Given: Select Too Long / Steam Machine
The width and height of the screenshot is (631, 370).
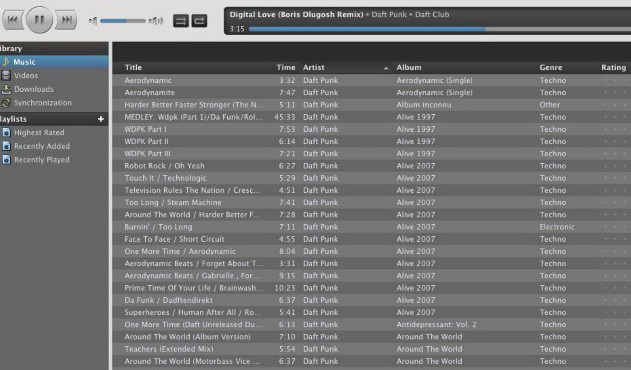Looking at the screenshot, I should click(x=372, y=202).
